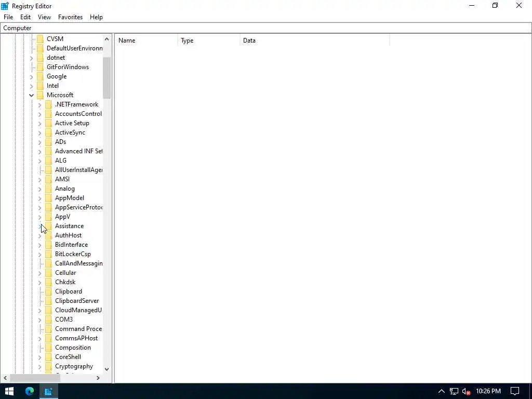Click the muted volume tray icon
Viewport: 532px width, 399px height.
pyautogui.click(x=467, y=391)
